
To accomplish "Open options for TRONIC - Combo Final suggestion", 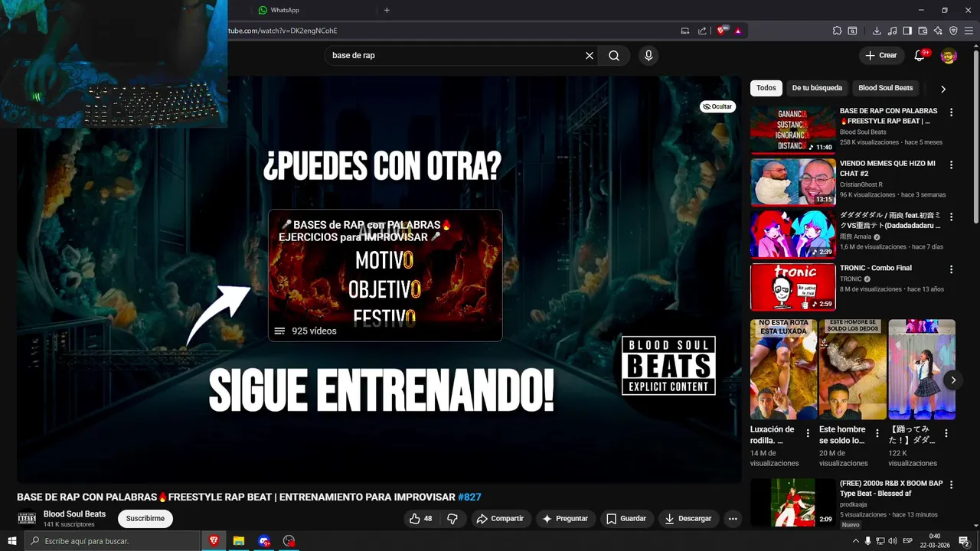I will [x=952, y=269].
